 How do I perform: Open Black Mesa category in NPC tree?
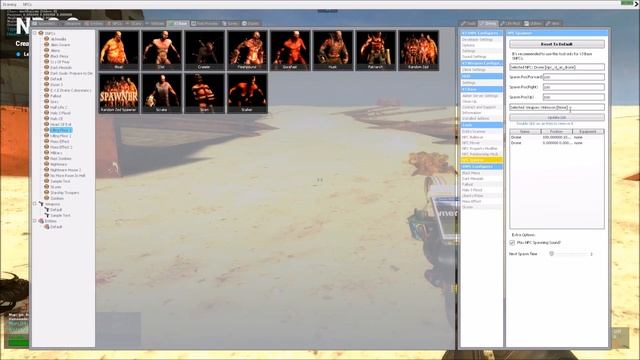pos(59,56)
